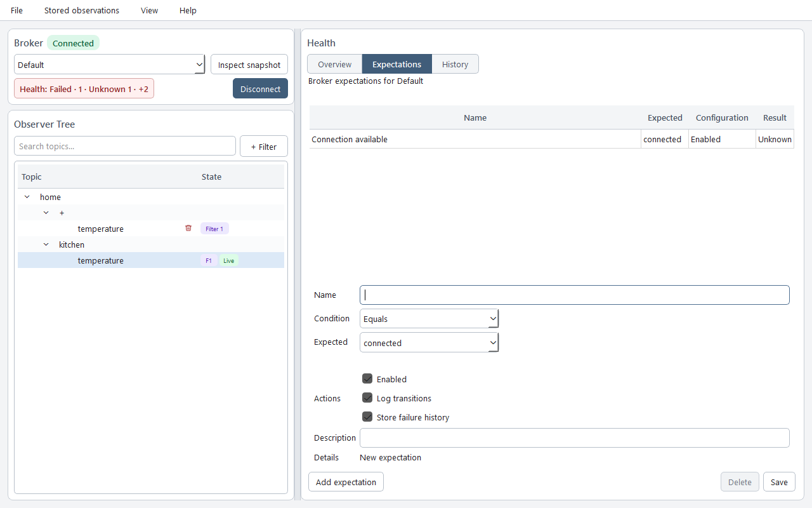Click the Connected broker status badge
This screenshot has height=508, width=812.
73,43
